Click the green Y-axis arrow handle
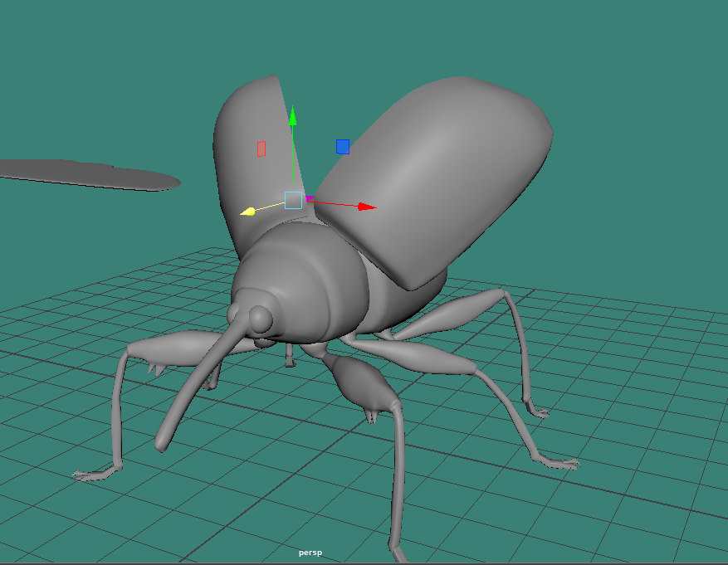The height and width of the screenshot is (565, 728). click(293, 114)
